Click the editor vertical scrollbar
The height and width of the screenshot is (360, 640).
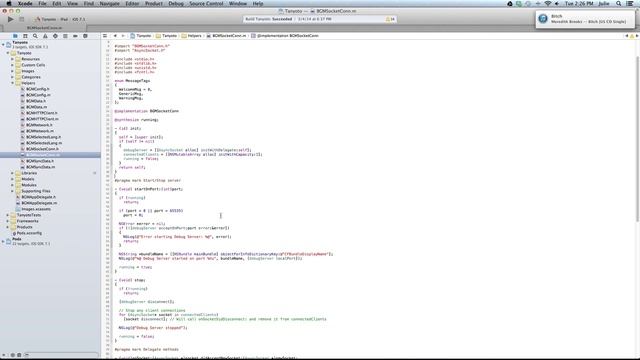[x=637, y=139]
